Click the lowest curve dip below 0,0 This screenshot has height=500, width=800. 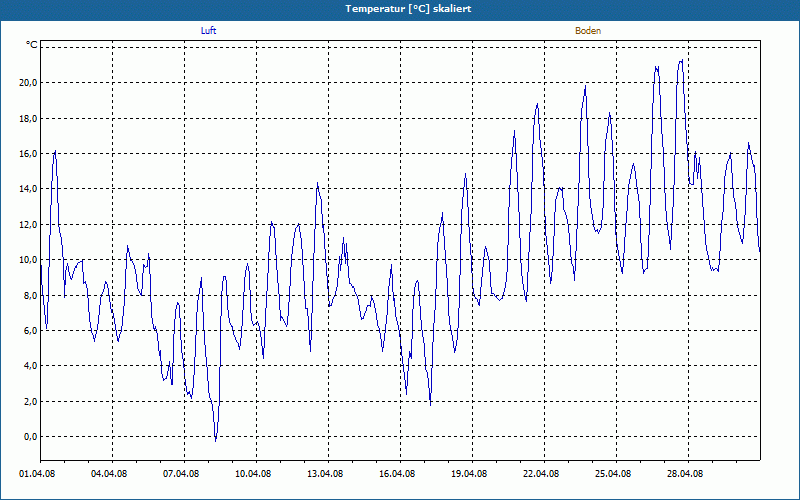tap(215, 439)
